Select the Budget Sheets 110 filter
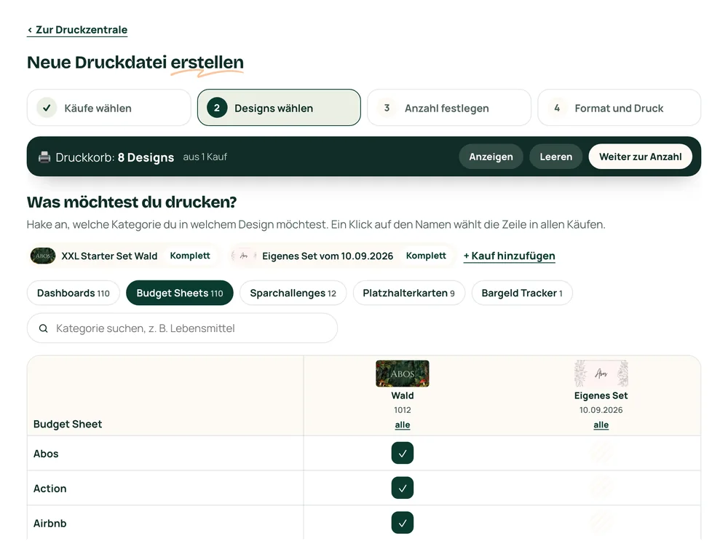This screenshot has width=728, height=560. (180, 293)
